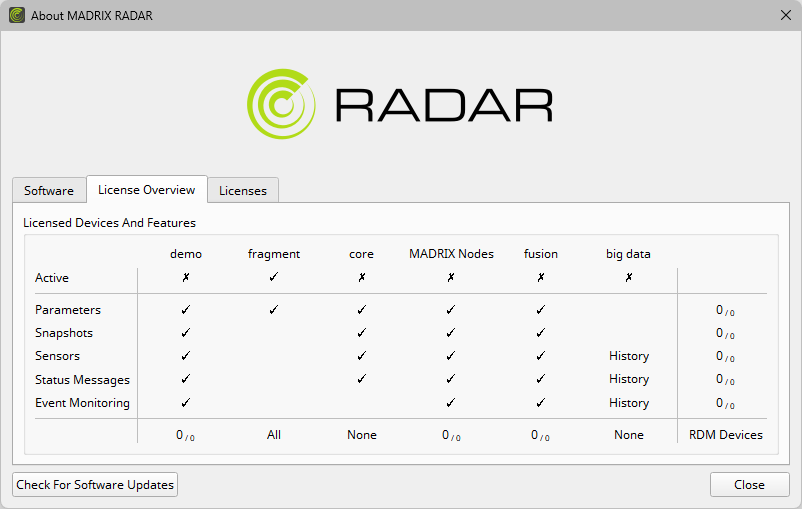Click the core Sensors checkmark
The height and width of the screenshot is (509, 802).
[x=362, y=355]
